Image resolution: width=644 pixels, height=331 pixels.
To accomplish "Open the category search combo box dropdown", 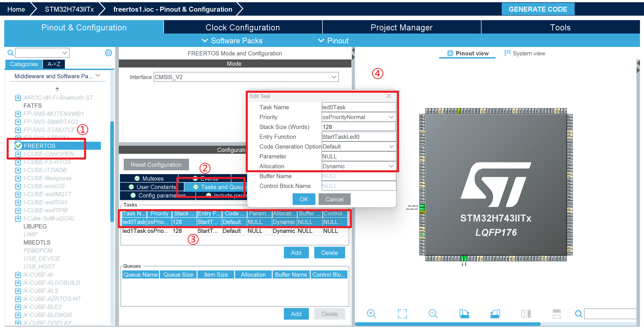I will 64,53.
